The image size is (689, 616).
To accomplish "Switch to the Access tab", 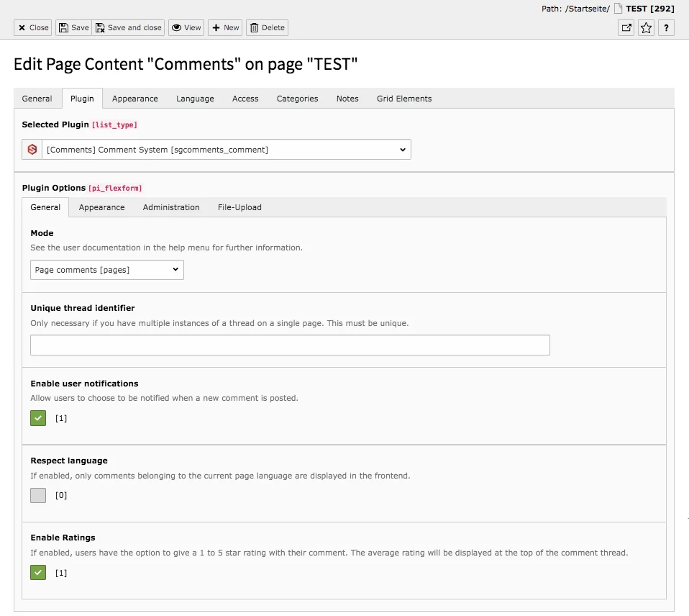I will coord(245,99).
